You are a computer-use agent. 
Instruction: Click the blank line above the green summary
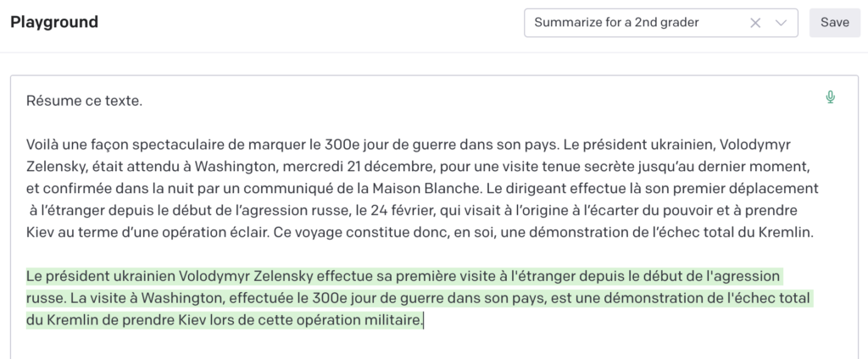pyautogui.click(x=420, y=255)
